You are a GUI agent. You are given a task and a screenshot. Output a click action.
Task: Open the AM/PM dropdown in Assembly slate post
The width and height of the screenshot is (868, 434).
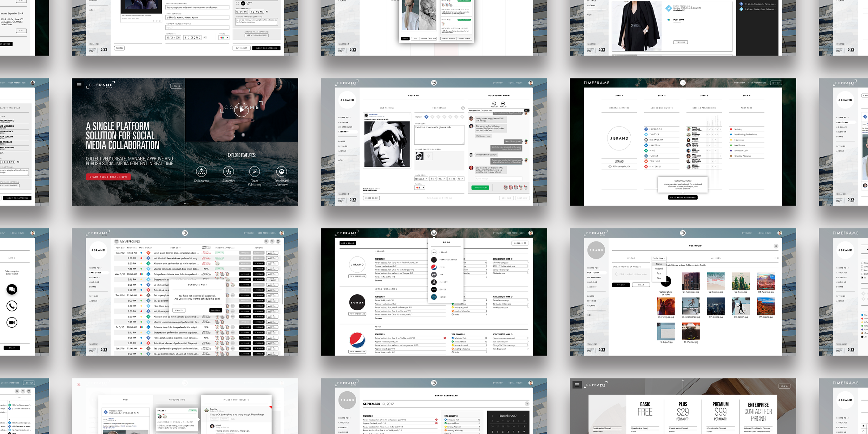coord(461,179)
